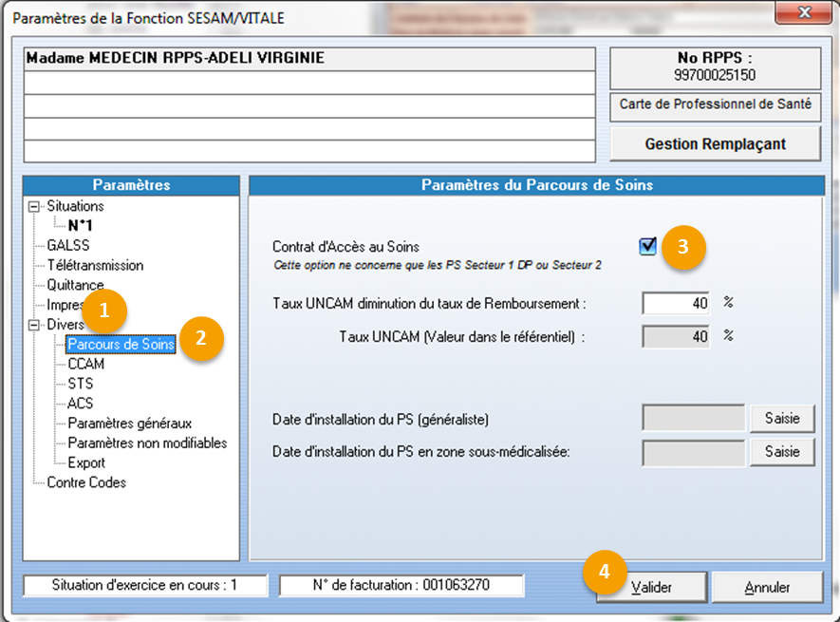Viewport: 840px width, 622px height.
Task: Click Date d'installation du PS généraliste field
Action: 693,418
